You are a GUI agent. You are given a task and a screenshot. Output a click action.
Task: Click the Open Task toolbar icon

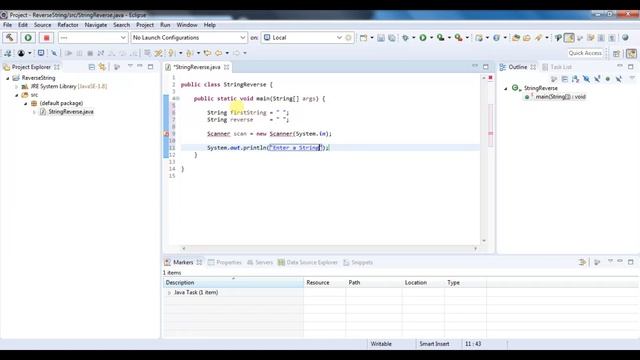527,38
